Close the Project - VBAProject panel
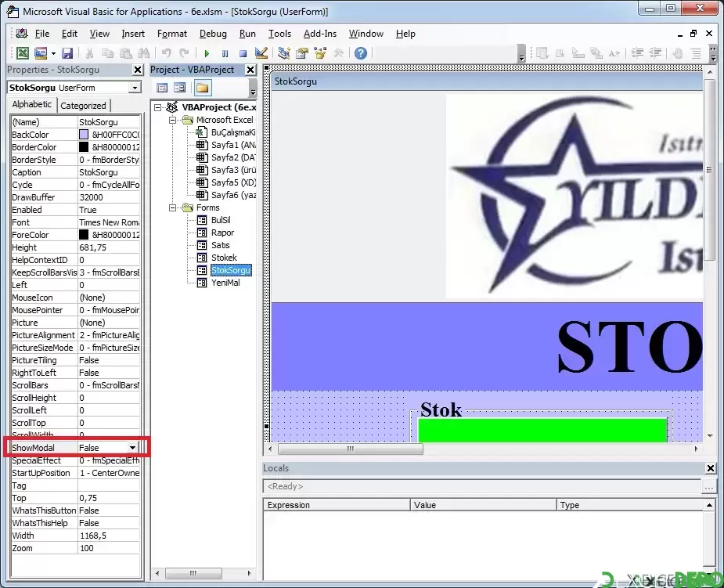The image size is (724, 588). pyautogui.click(x=250, y=70)
